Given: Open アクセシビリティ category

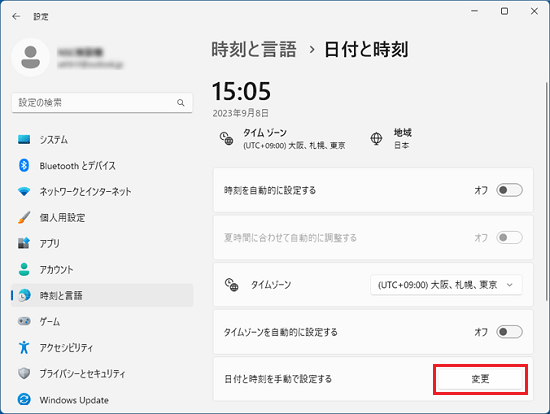Looking at the screenshot, I should tap(102, 347).
